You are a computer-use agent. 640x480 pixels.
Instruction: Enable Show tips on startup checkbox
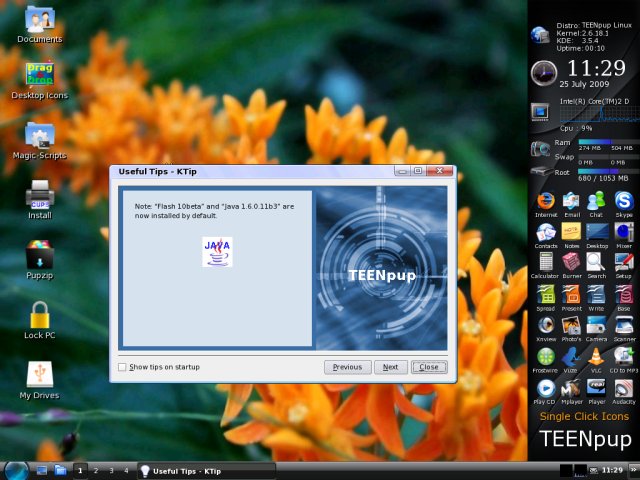pos(123,367)
